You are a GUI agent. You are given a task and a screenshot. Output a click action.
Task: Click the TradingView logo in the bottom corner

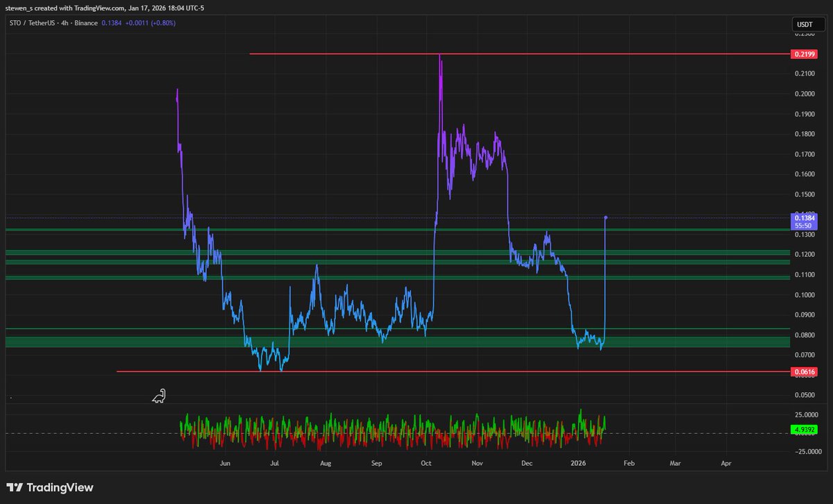click(x=50, y=487)
